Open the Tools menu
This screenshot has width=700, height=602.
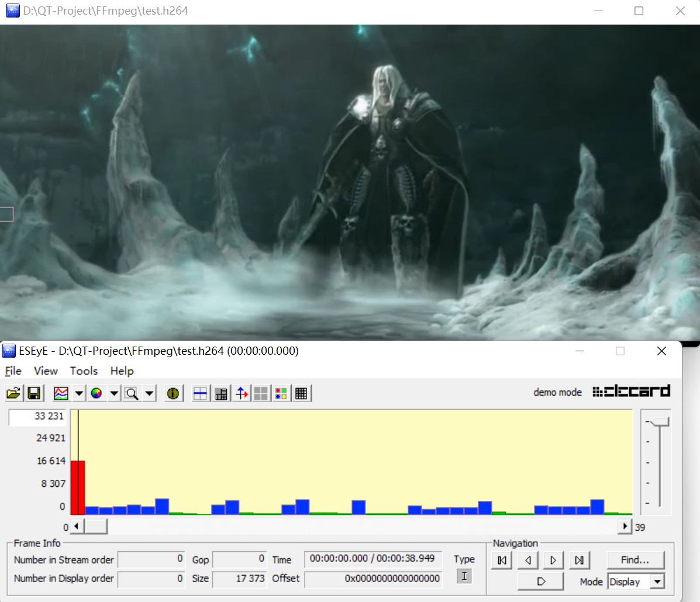[84, 371]
